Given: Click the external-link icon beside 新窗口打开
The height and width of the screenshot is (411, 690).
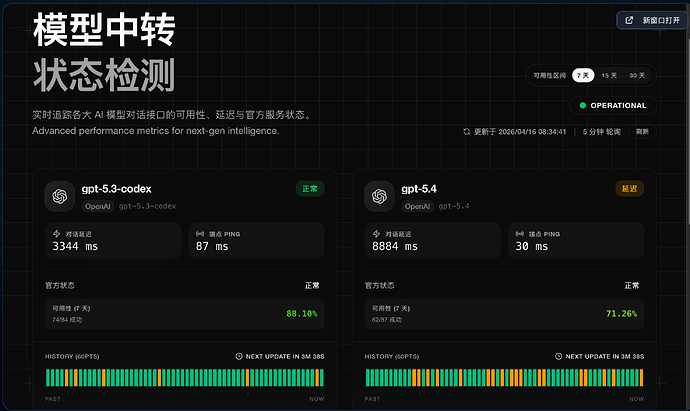Looking at the screenshot, I should pyautogui.click(x=629, y=20).
